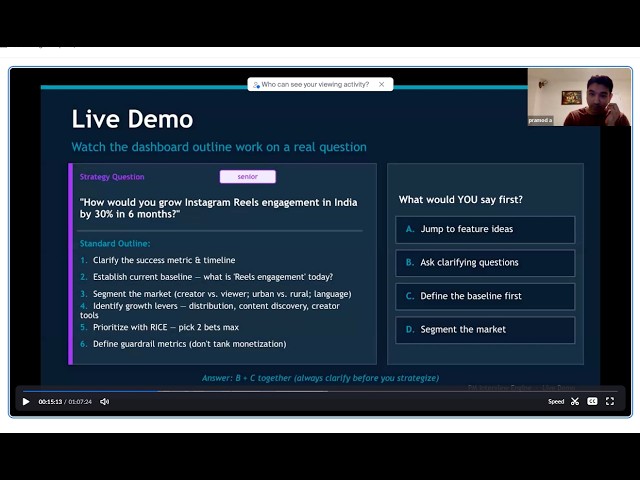Screen dimensions: 640x480
Task: Open the trim scissors tool
Action: point(575,402)
